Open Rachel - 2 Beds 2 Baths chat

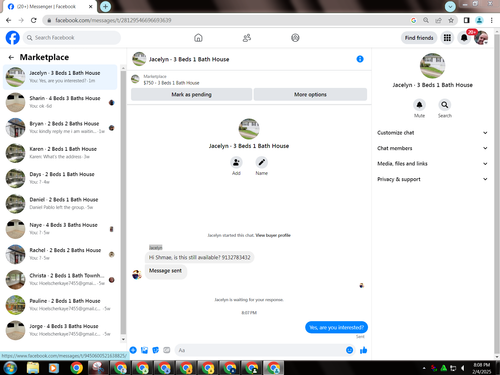point(60,254)
